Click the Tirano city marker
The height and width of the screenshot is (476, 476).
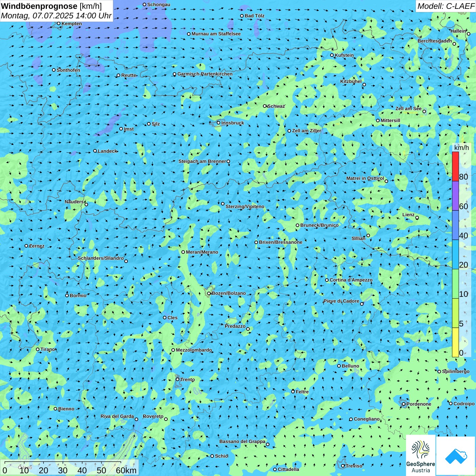tap(38, 349)
